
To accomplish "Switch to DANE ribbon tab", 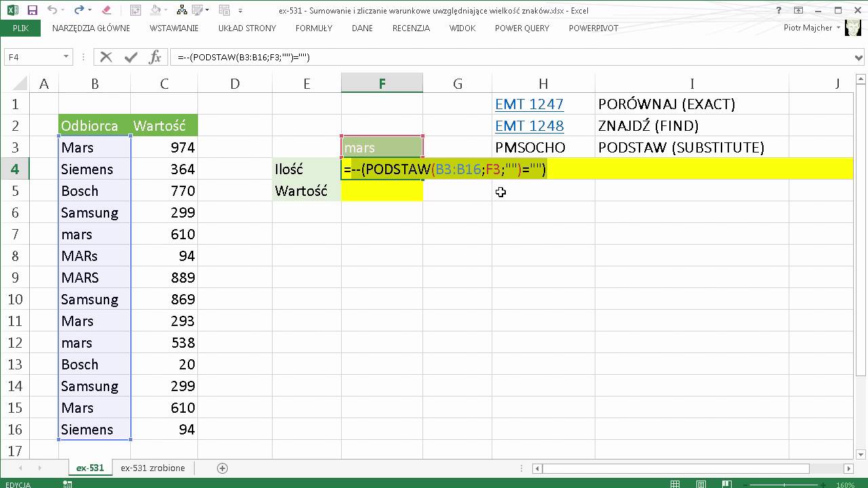I will [362, 28].
